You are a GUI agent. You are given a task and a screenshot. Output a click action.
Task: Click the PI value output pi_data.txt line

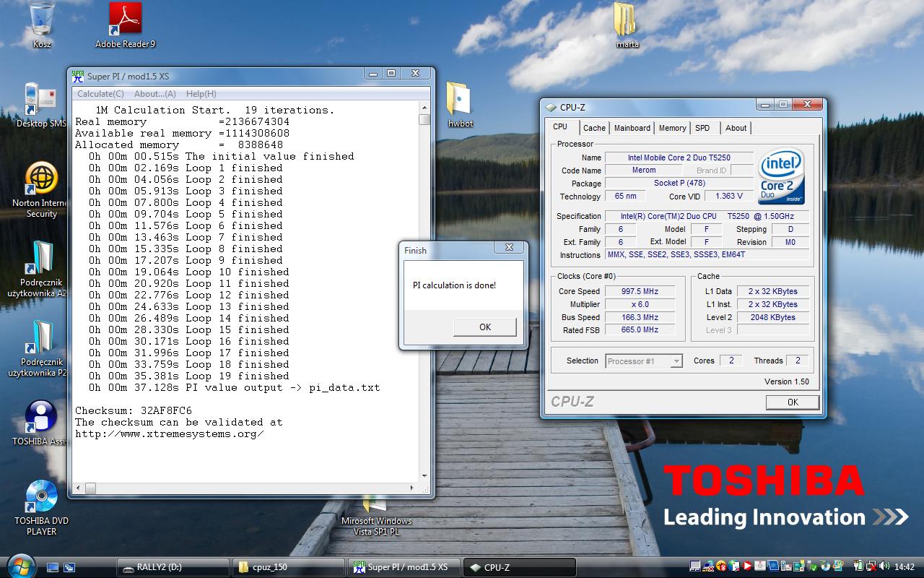[235, 387]
